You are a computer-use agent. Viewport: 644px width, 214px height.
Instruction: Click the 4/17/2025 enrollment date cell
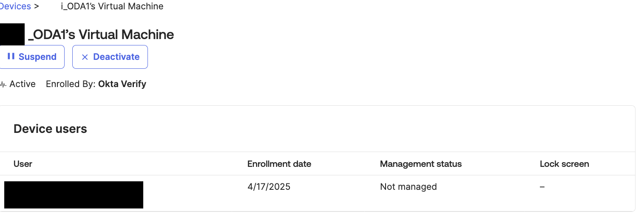click(269, 187)
